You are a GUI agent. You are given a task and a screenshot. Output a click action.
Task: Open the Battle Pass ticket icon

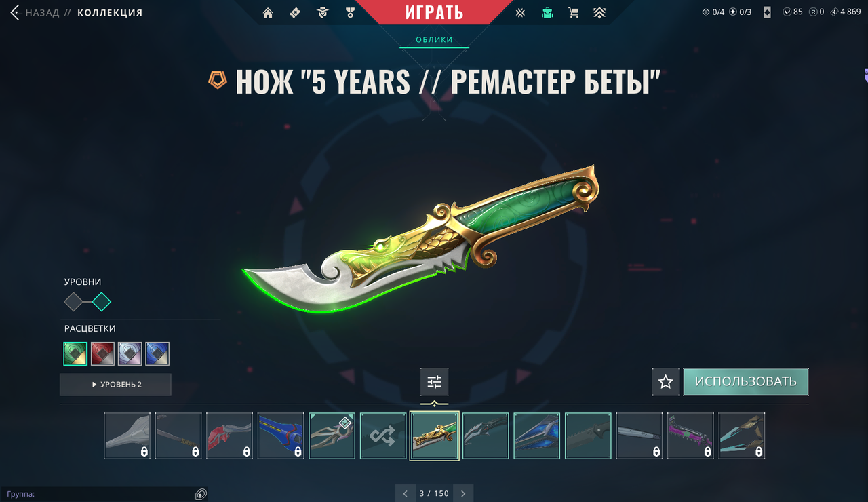click(294, 12)
